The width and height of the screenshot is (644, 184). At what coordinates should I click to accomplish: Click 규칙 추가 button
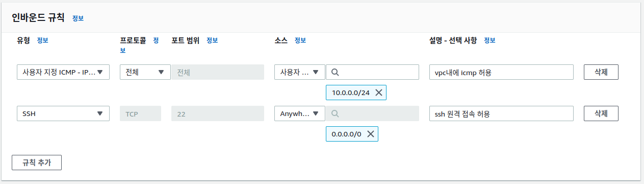tap(37, 163)
